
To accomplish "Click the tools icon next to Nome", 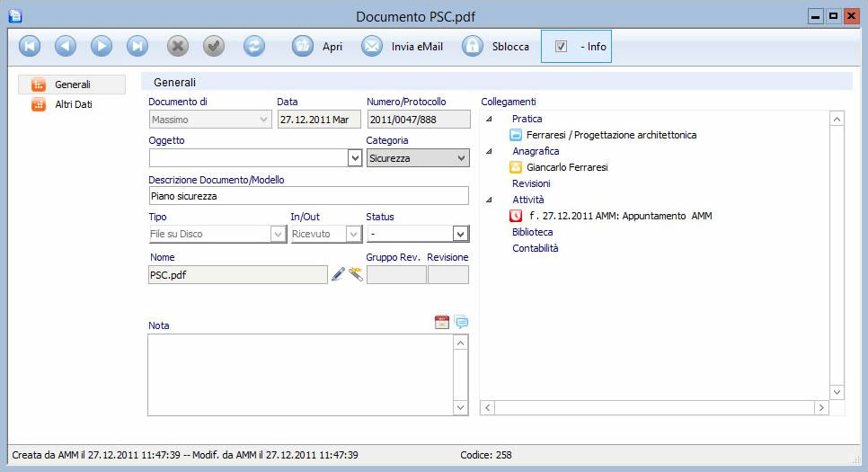I will coord(356,274).
